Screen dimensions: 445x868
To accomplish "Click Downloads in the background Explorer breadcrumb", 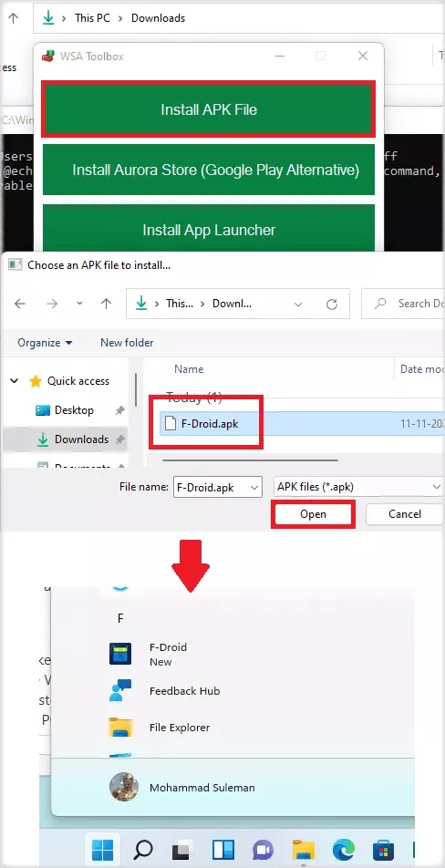I will [x=158, y=17].
